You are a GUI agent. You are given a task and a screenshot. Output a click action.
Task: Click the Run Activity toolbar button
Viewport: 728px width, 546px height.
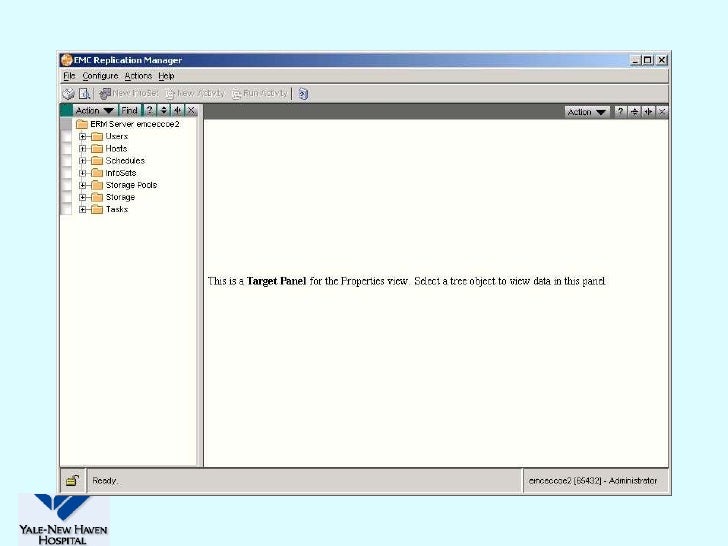[x=260, y=93]
